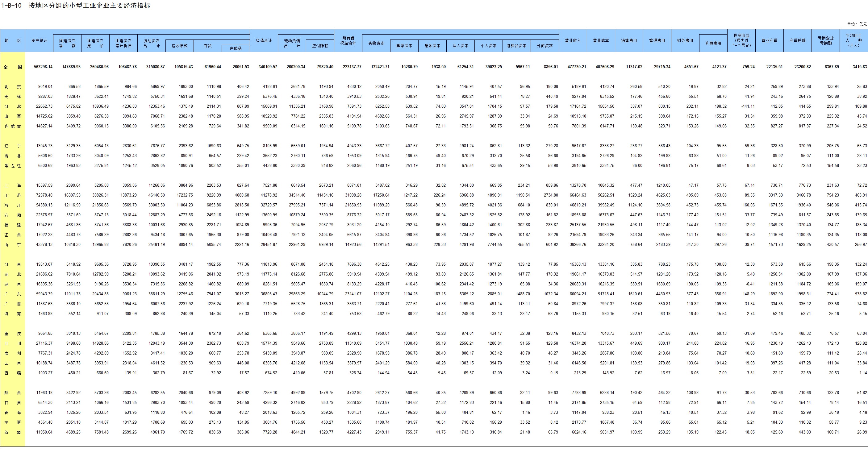The height and width of the screenshot is (457, 868).
Task: Select the 产成品 sub-header cell
Action: 236,48
